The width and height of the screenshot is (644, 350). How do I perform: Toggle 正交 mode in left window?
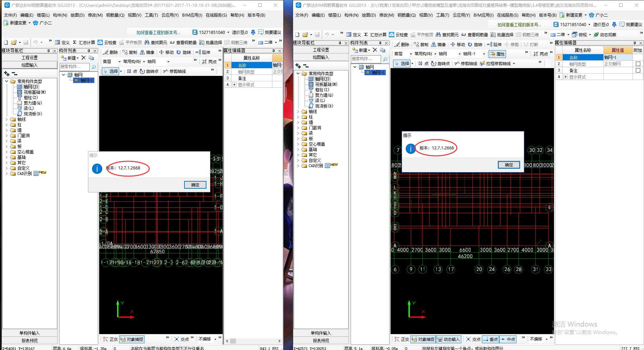coord(110,339)
